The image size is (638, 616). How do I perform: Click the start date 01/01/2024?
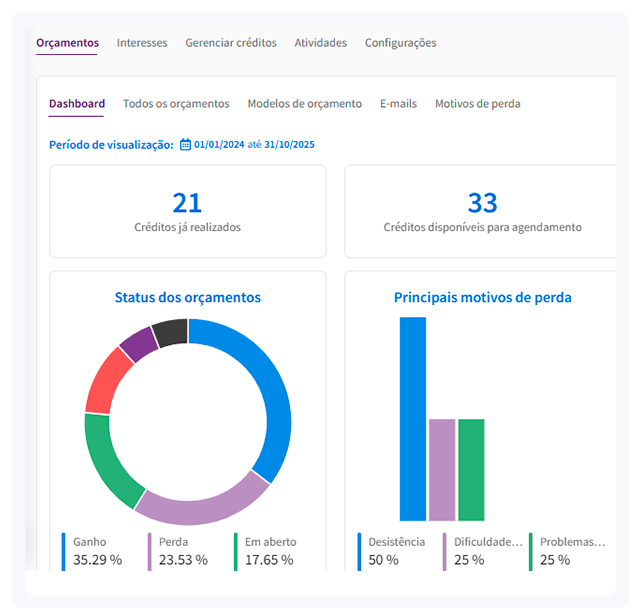point(219,145)
